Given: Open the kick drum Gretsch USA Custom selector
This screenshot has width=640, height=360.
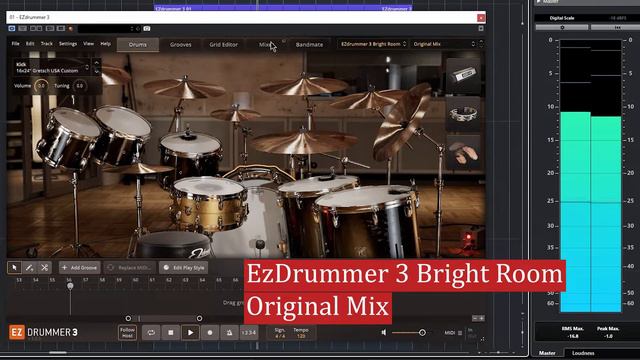Looking at the screenshot, I should (x=51, y=67).
